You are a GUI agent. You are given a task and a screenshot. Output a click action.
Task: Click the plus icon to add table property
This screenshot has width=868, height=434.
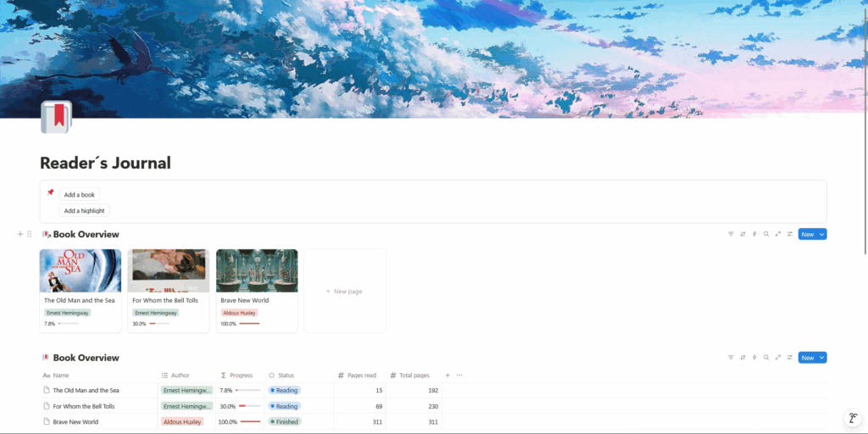[448, 375]
